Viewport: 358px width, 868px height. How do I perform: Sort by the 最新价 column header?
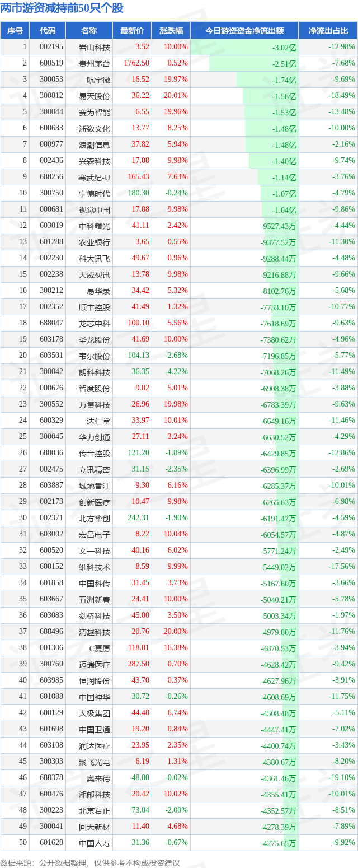[132, 31]
